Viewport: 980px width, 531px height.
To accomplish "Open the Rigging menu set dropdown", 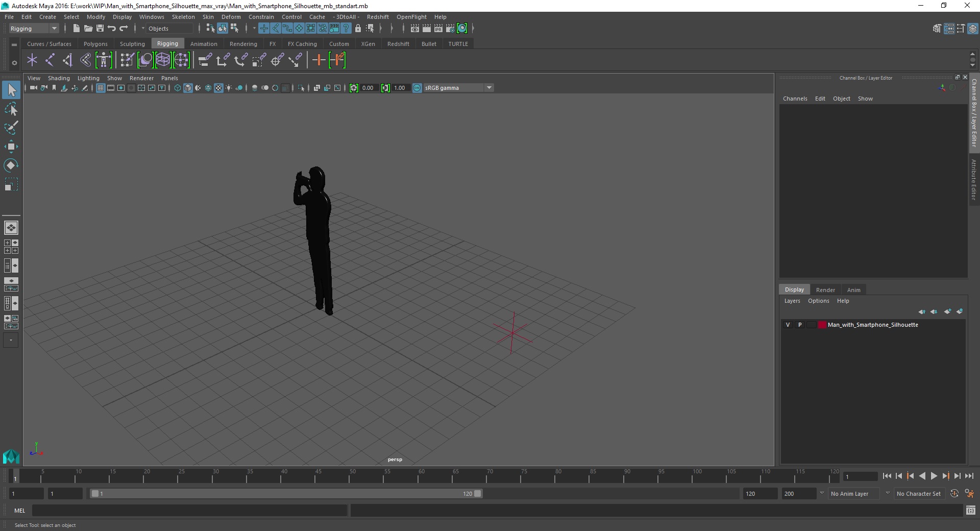I will 34,29.
